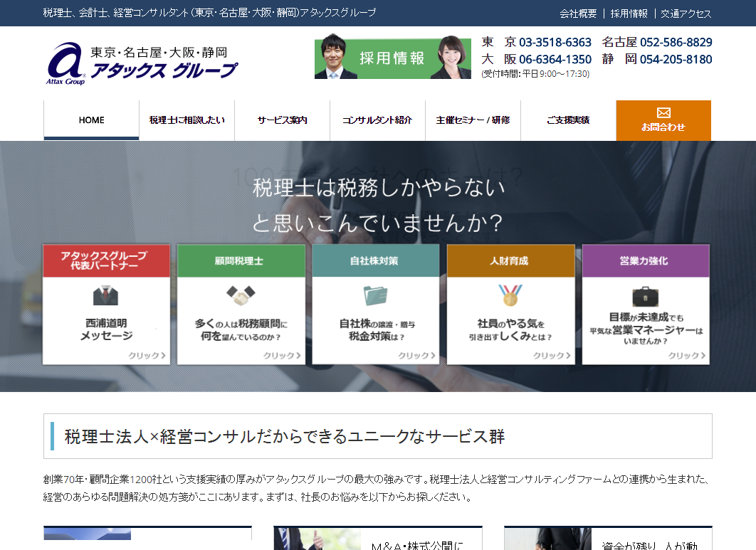The width and height of the screenshot is (756, 550).
Task: Open the 採用情報 recruitment banner
Action: click(x=392, y=58)
